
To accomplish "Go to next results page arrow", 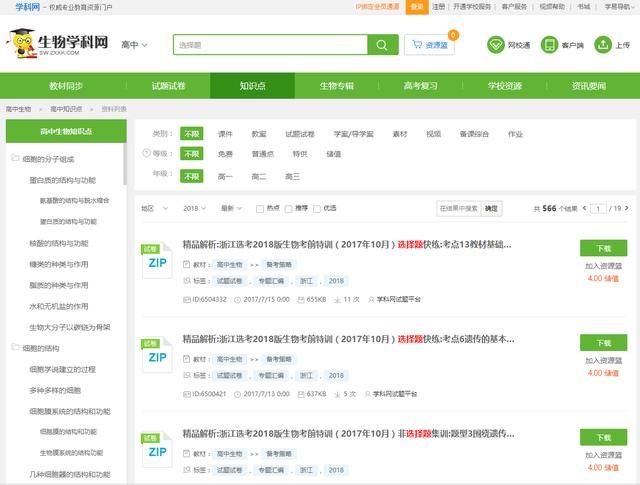I will 627,208.
